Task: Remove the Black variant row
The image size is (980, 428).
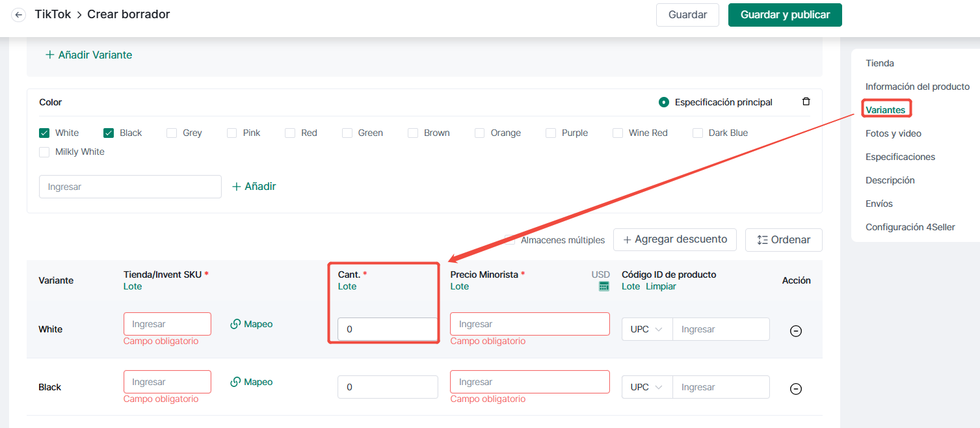Action: (x=795, y=388)
